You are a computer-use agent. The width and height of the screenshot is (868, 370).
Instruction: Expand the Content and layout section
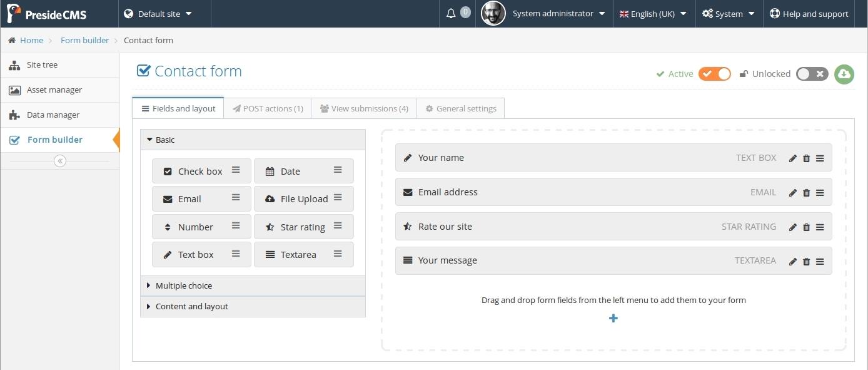tap(191, 306)
